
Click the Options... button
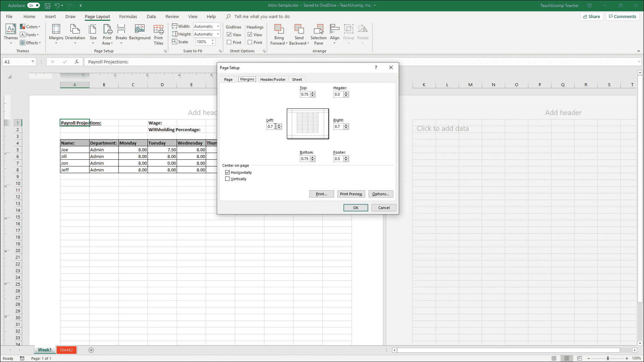(381, 194)
